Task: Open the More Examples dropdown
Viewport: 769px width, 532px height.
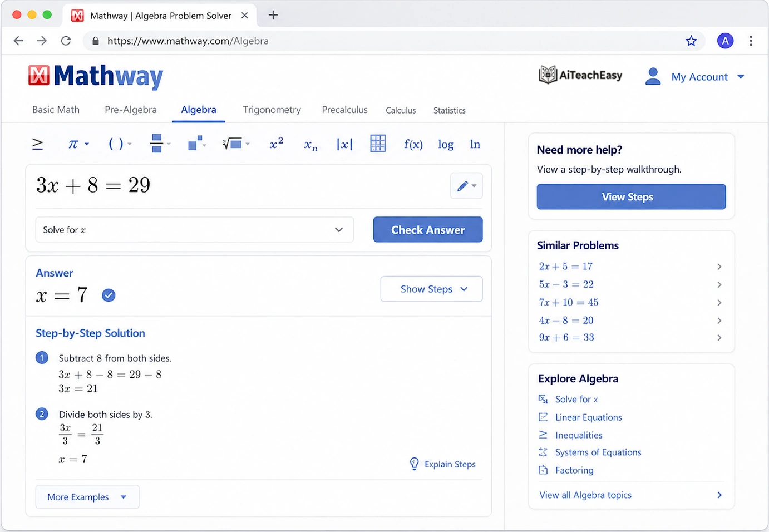Action: click(x=87, y=497)
